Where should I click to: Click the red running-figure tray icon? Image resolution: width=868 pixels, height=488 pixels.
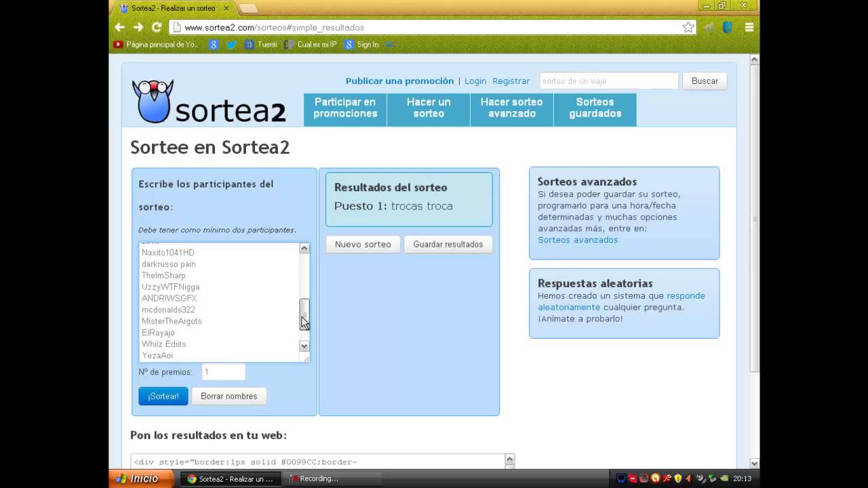[667, 479]
